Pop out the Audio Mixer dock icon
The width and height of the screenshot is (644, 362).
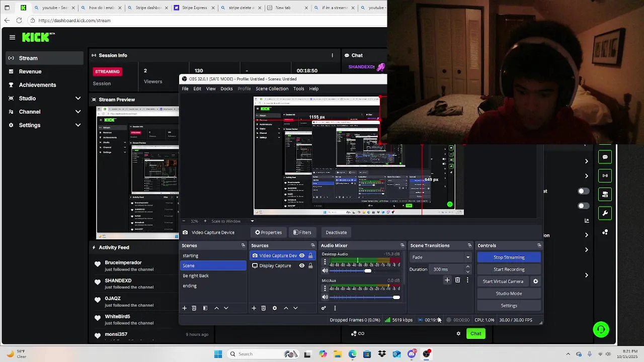tap(402, 245)
